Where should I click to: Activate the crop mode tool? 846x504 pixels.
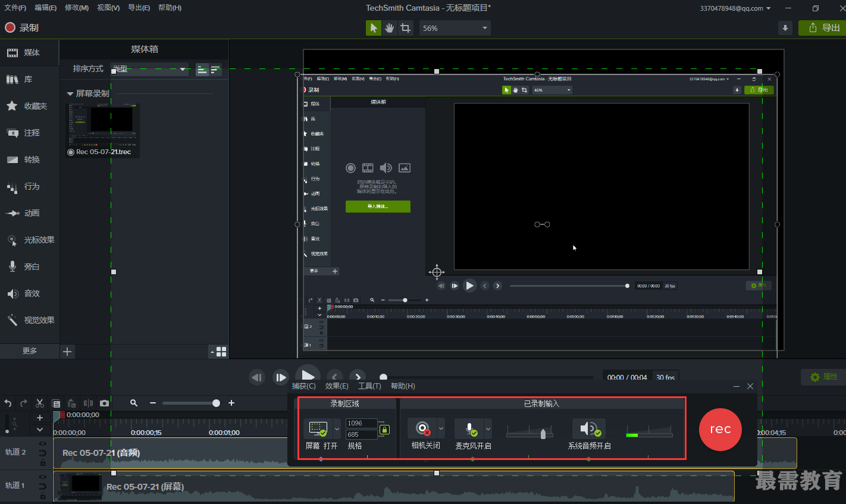coord(405,28)
